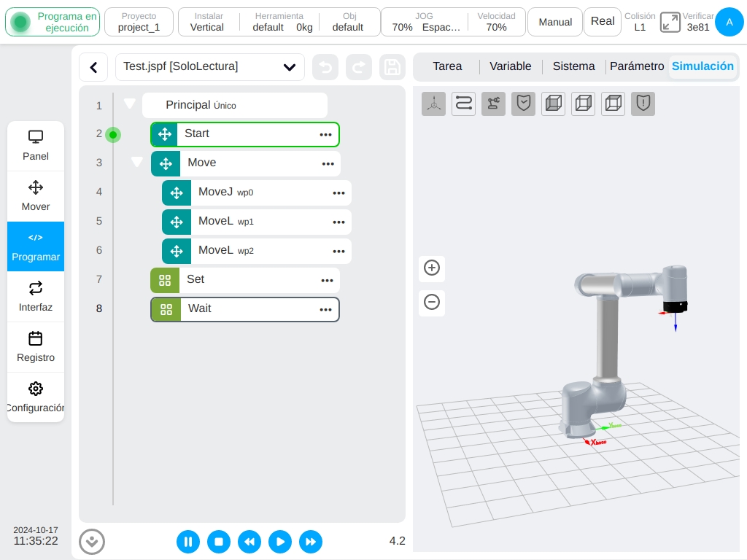
Task: Open options menu for MoveL wp1
Action: (338, 222)
